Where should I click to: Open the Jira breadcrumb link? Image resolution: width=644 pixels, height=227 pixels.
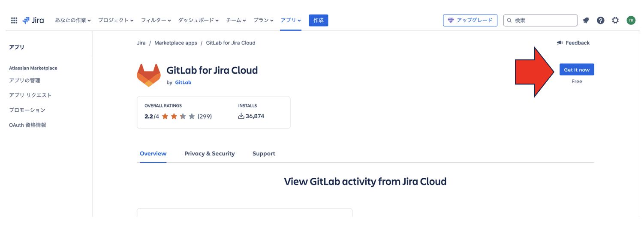[141, 43]
